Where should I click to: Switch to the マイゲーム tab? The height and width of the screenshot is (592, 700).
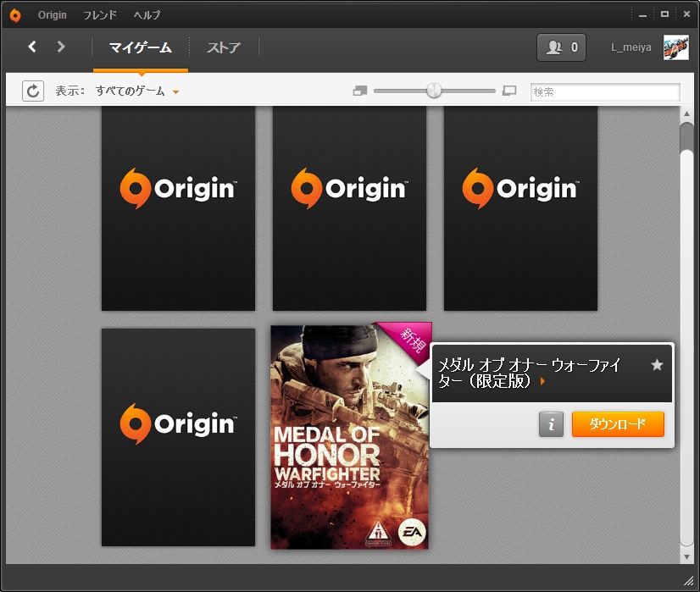point(140,47)
